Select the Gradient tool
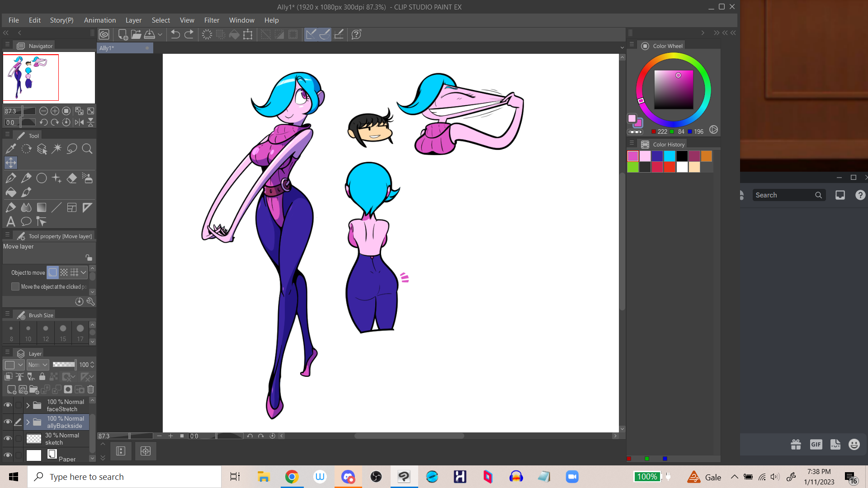This screenshot has height=488, width=868. [x=41, y=207]
